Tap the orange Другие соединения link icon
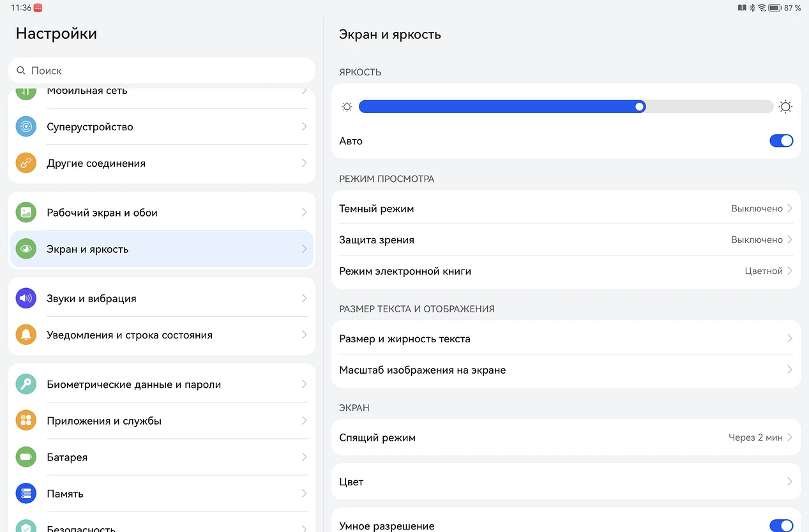This screenshot has width=809, height=532. click(x=26, y=163)
